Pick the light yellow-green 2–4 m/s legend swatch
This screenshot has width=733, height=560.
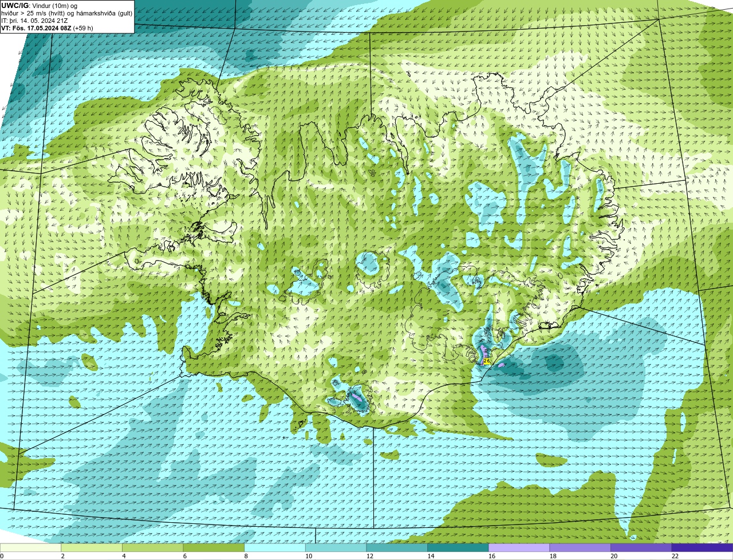click(92, 547)
